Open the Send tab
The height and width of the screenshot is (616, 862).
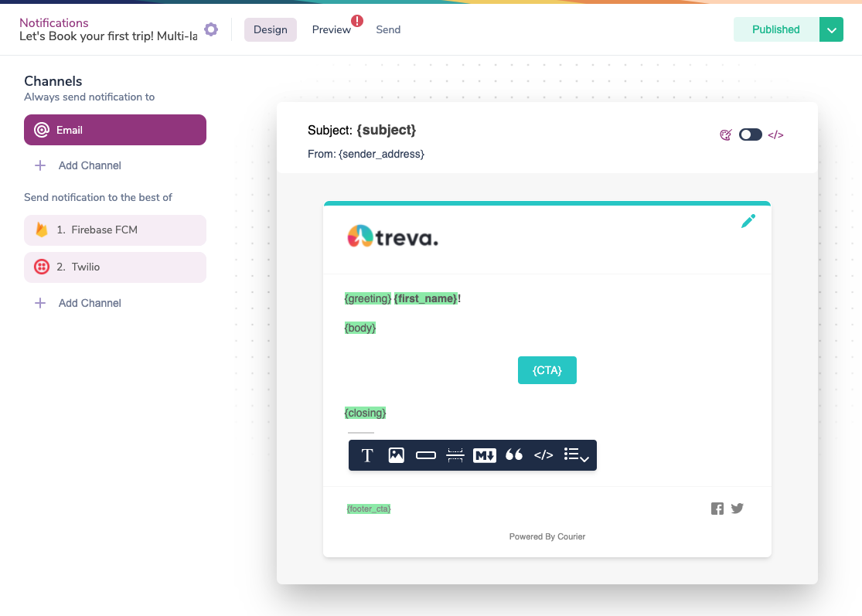pos(388,29)
